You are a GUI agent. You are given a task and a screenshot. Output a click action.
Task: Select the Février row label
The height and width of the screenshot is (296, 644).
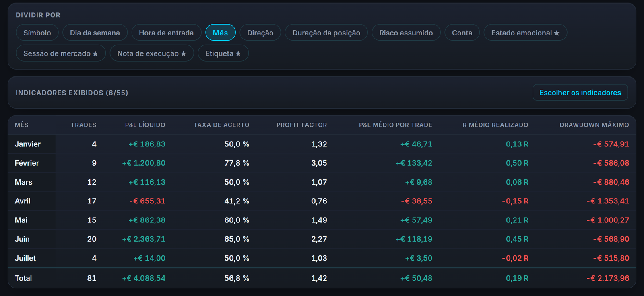(x=27, y=163)
